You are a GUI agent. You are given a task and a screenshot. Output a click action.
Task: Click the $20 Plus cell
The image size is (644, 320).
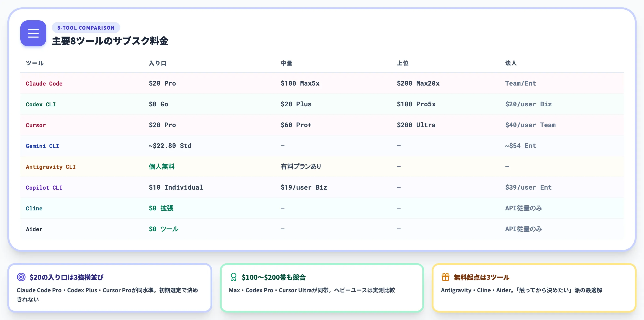(x=296, y=104)
